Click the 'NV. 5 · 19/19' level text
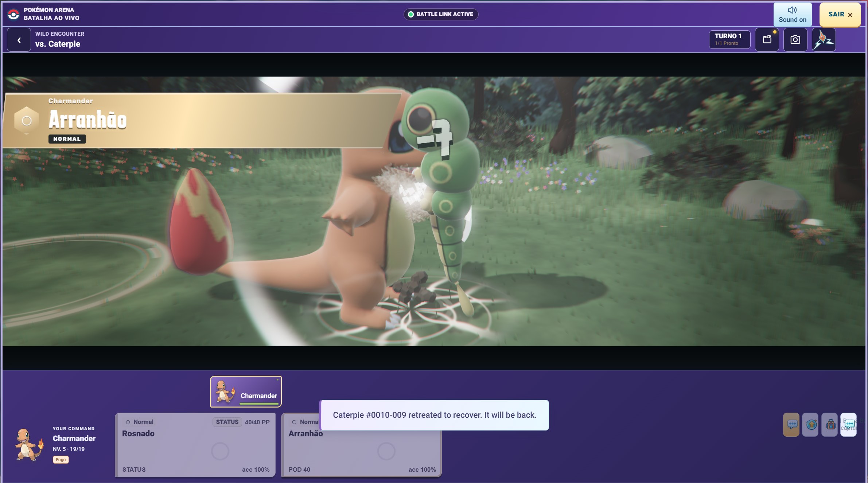Screen dimensions: 868x483 coord(69,449)
